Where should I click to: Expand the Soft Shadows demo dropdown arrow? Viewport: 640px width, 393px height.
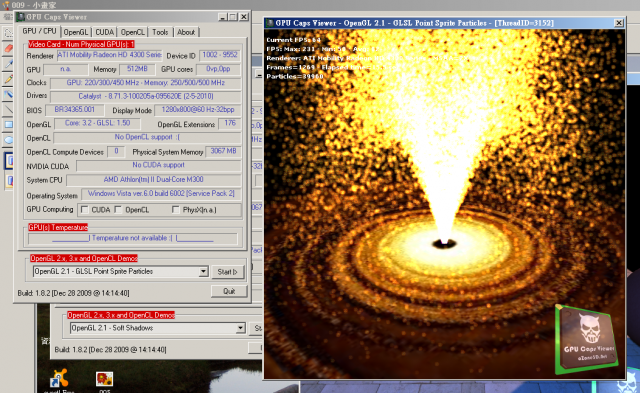[240, 328]
